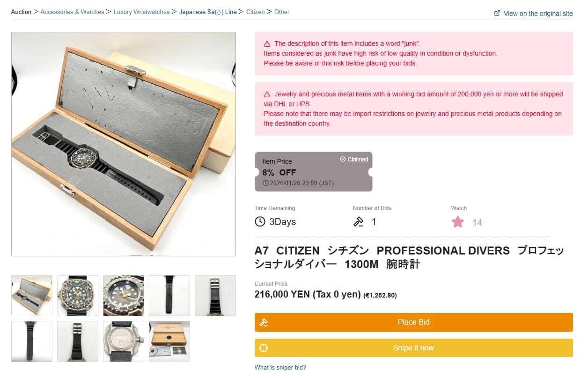Screen dimensions: 588x378
Task: Click the gavel icon under Number of Bids
Action: pyautogui.click(x=359, y=222)
